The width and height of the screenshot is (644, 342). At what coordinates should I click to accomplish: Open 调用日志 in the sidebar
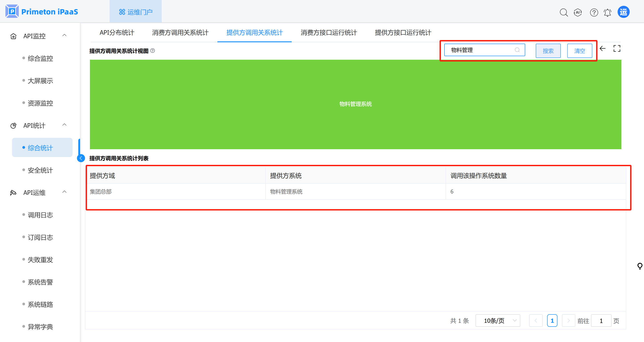click(40, 215)
